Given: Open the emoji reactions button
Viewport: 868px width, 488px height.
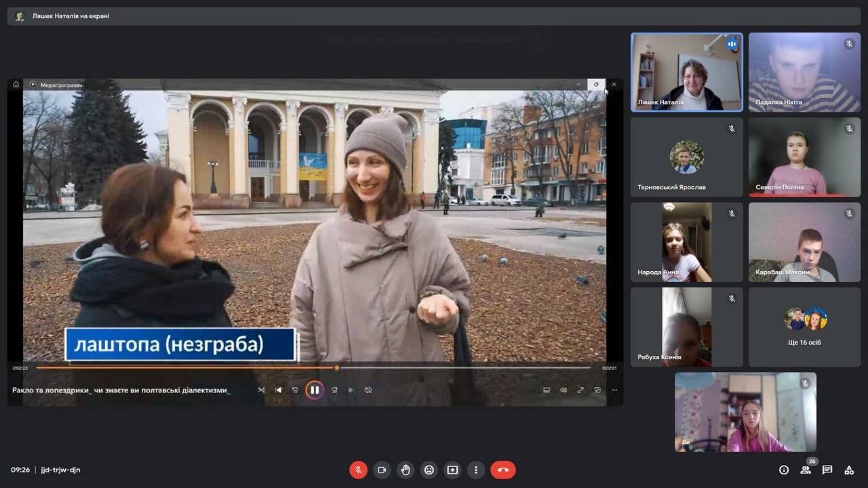Looking at the screenshot, I should click(x=429, y=470).
